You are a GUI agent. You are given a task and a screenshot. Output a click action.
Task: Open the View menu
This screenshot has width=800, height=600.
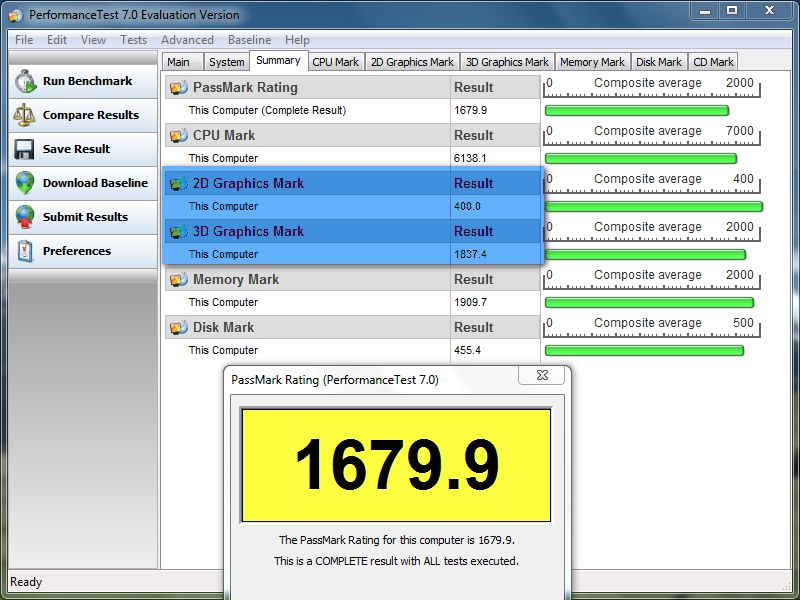tap(93, 40)
